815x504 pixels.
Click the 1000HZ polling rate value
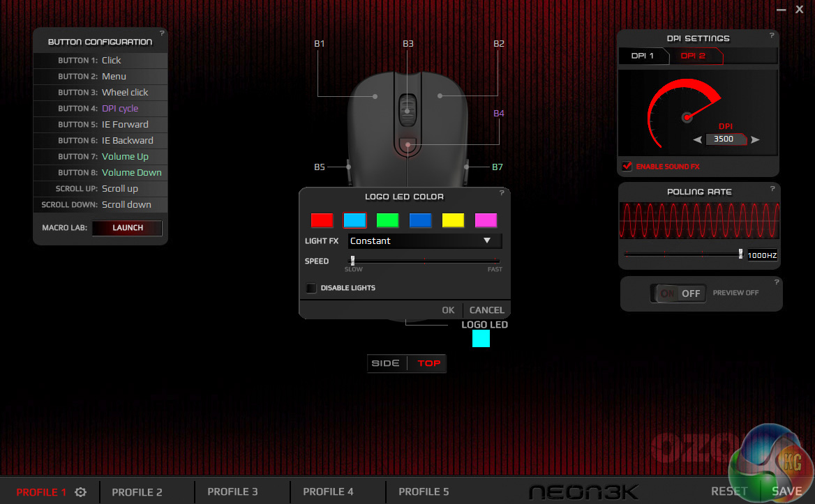pyautogui.click(x=762, y=255)
